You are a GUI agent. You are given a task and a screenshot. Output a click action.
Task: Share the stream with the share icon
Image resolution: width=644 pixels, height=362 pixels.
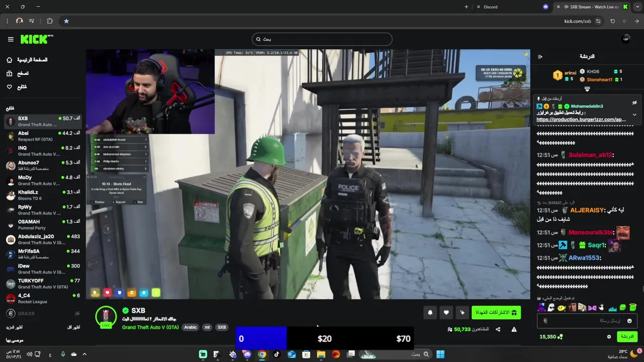coord(498,329)
